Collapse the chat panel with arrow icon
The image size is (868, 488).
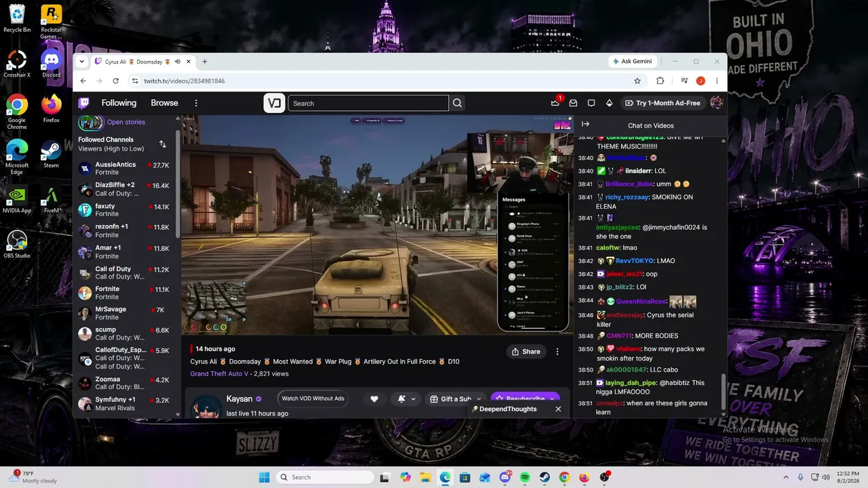coord(585,124)
